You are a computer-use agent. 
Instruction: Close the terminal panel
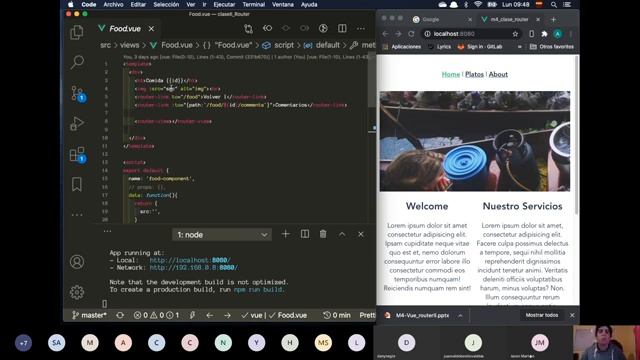coord(361,234)
